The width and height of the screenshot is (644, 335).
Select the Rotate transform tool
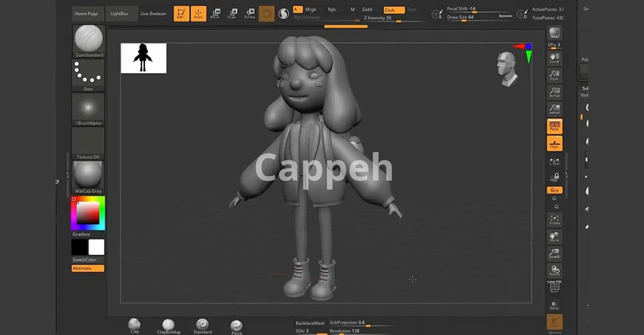pyautogui.click(x=250, y=13)
